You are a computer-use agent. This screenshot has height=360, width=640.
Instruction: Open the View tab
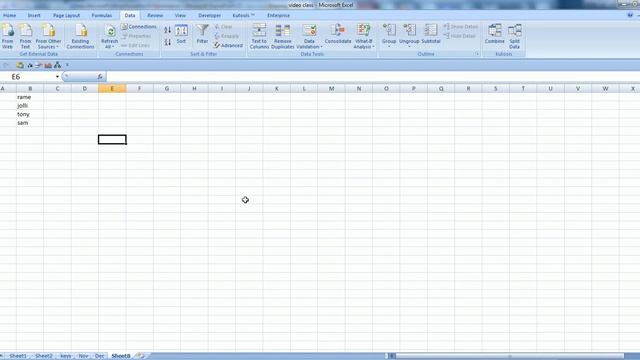coord(180,16)
